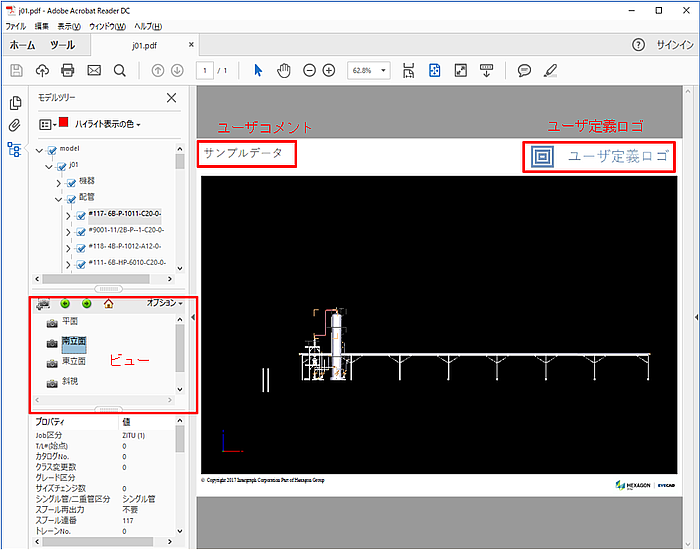Toggle checkbox for #9001-11/2B-P--1-C20-0-
This screenshot has height=551, width=700.
click(81, 232)
